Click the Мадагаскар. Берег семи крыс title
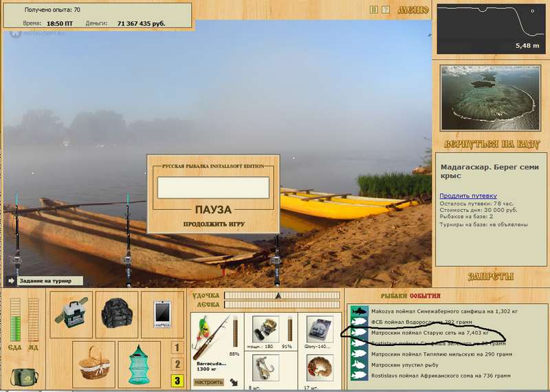This screenshot has height=392, width=550. pyautogui.click(x=489, y=171)
